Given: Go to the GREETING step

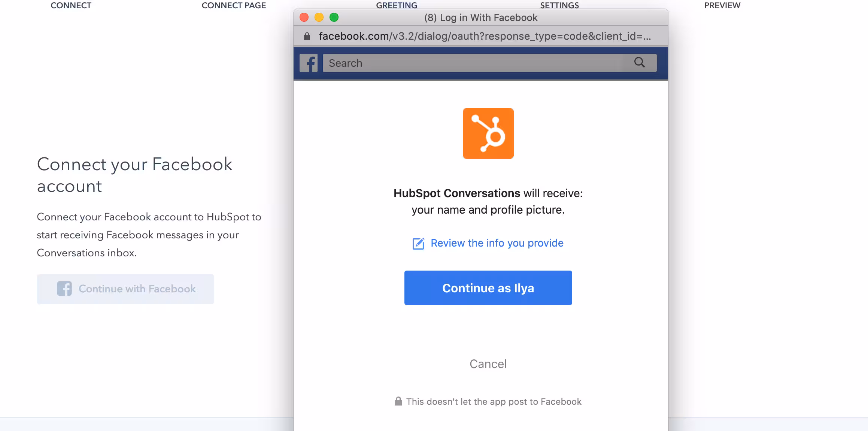Looking at the screenshot, I should coord(397,5).
